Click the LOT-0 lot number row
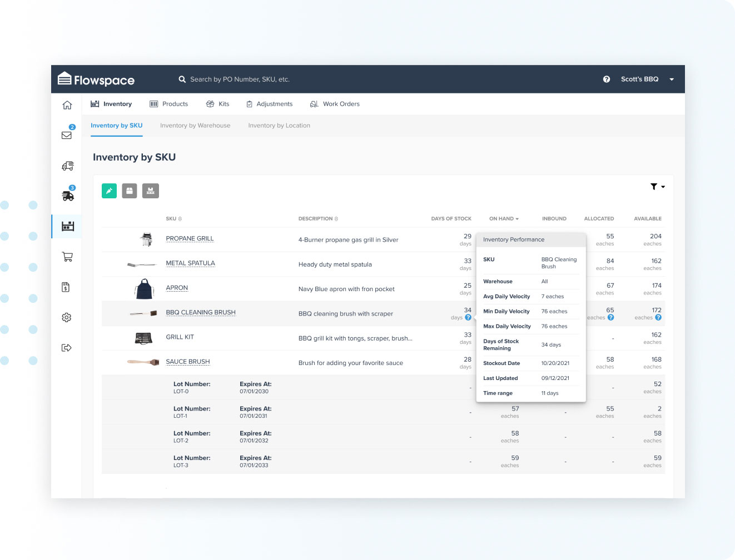This screenshot has width=735, height=560. click(x=383, y=387)
